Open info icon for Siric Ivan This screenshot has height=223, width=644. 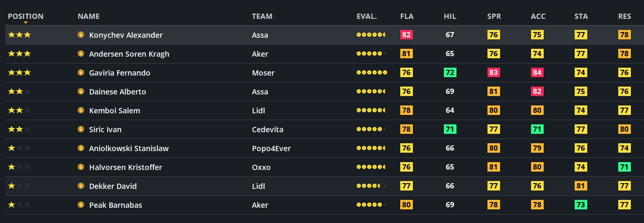pyautogui.click(x=81, y=130)
